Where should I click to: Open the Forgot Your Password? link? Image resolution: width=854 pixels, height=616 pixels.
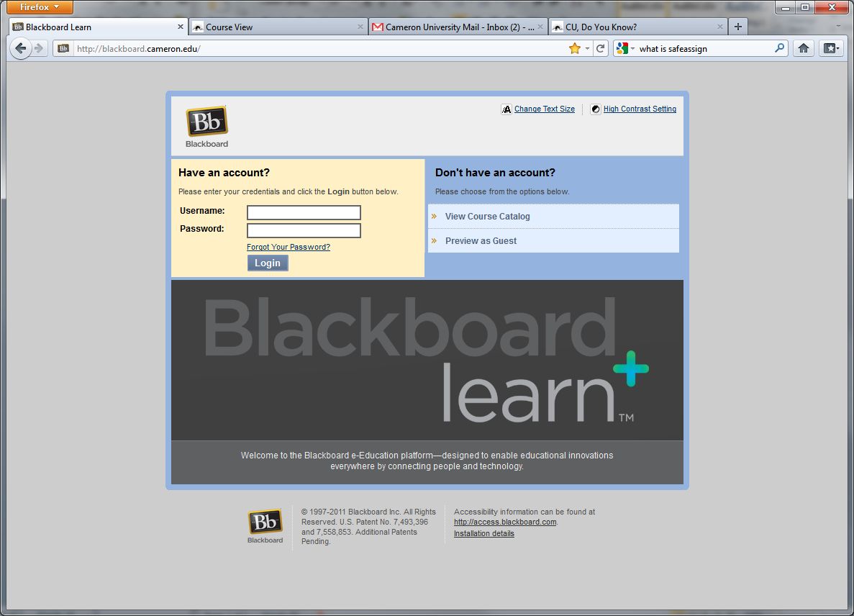(x=288, y=248)
